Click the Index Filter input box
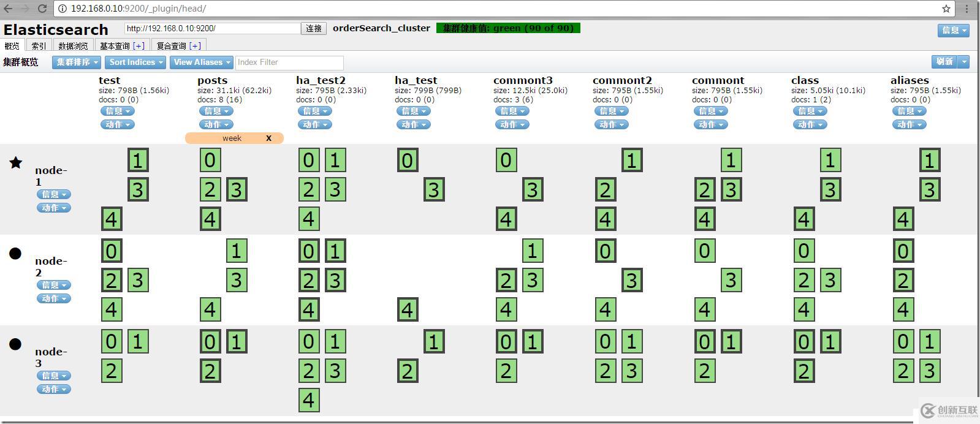Image resolution: width=980 pixels, height=424 pixels. point(289,62)
